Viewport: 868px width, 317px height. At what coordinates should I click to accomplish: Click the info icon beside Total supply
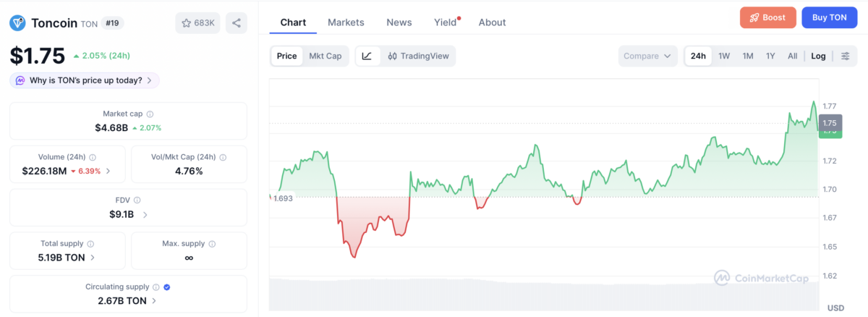90,244
